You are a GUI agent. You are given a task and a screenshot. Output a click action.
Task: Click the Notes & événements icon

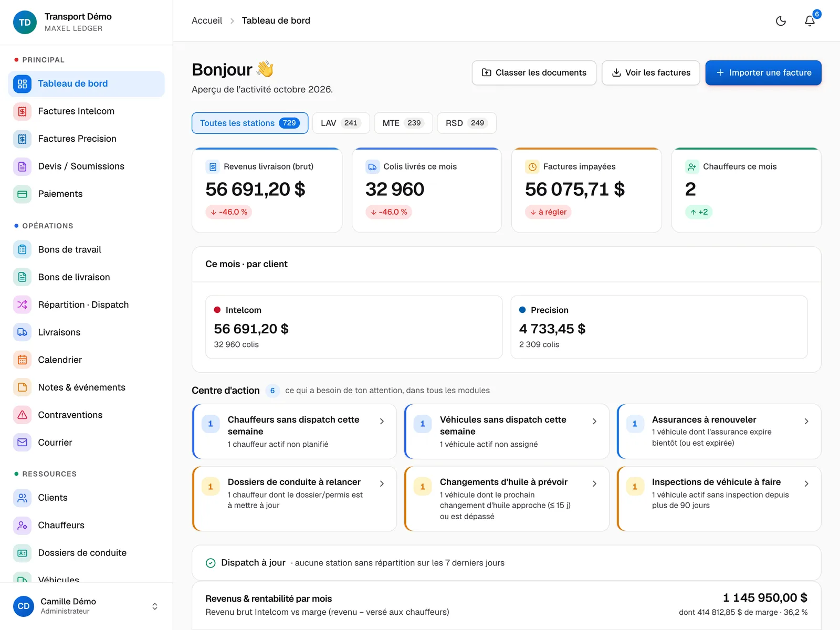[22, 387]
